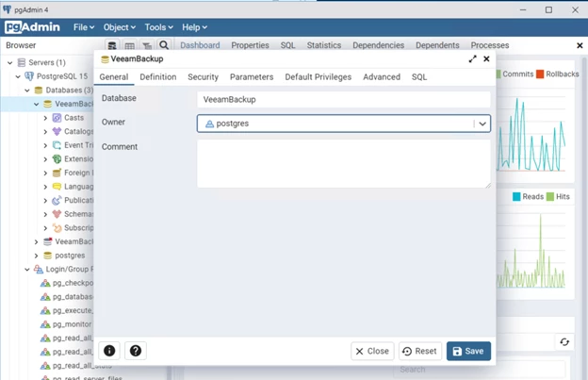Viewport: 588px width, 380px height.
Task: Expand the Schemas node
Action: pyautogui.click(x=45, y=214)
